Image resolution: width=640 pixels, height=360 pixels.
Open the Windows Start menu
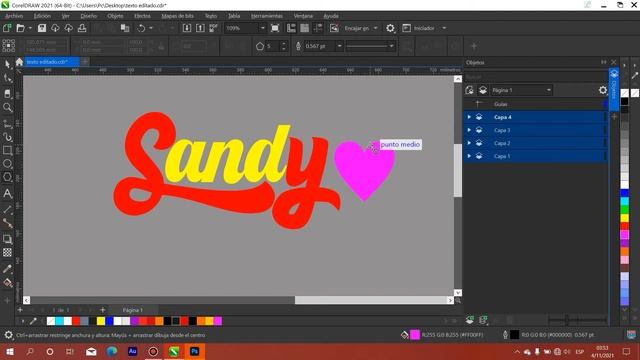pyautogui.click(x=9, y=351)
